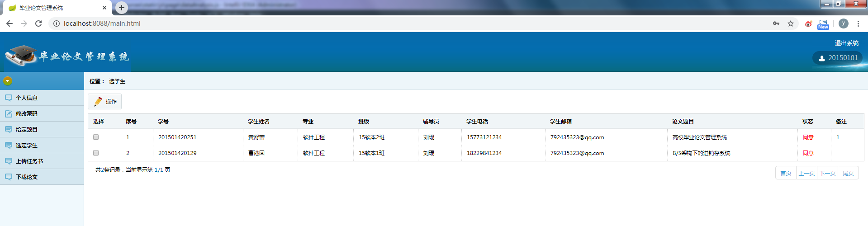Click the icon beside 选定学生

pyautogui.click(x=9, y=146)
